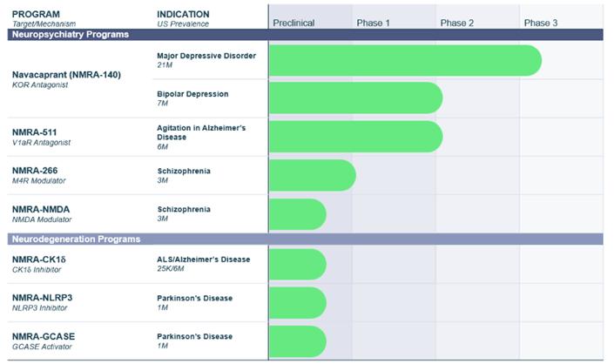The width and height of the screenshot is (614, 364).
Task: Select the Agitation in Alzheimer's Disease progress bar
Action: tap(355, 137)
